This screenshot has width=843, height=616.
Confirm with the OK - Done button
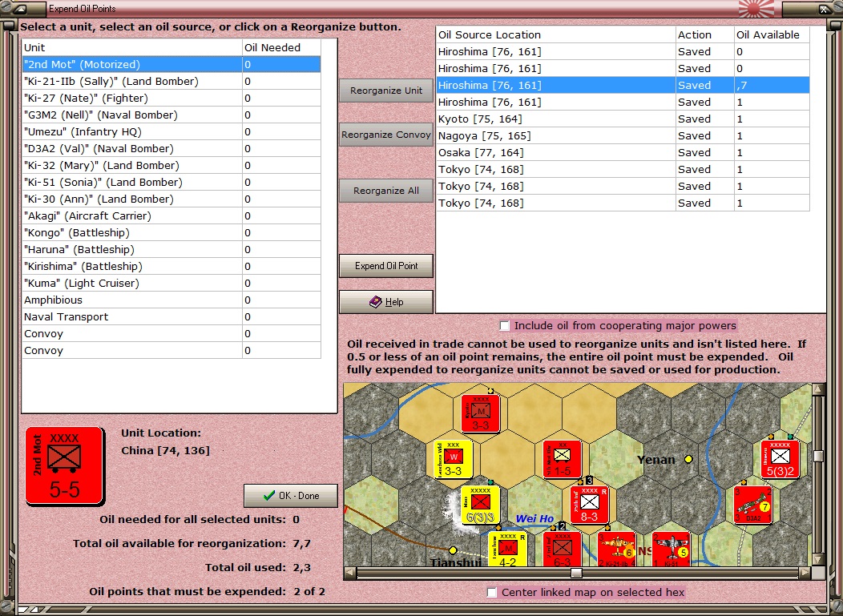[291, 496]
